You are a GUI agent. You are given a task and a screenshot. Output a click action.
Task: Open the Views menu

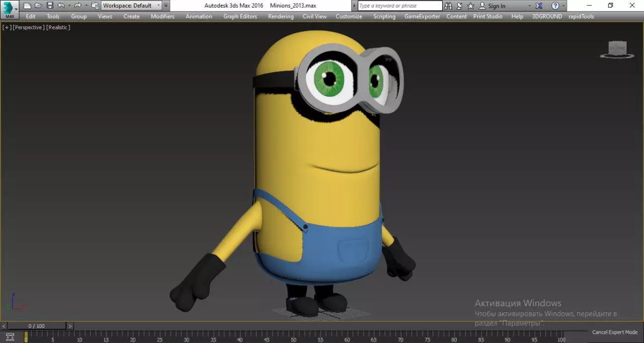click(x=105, y=16)
